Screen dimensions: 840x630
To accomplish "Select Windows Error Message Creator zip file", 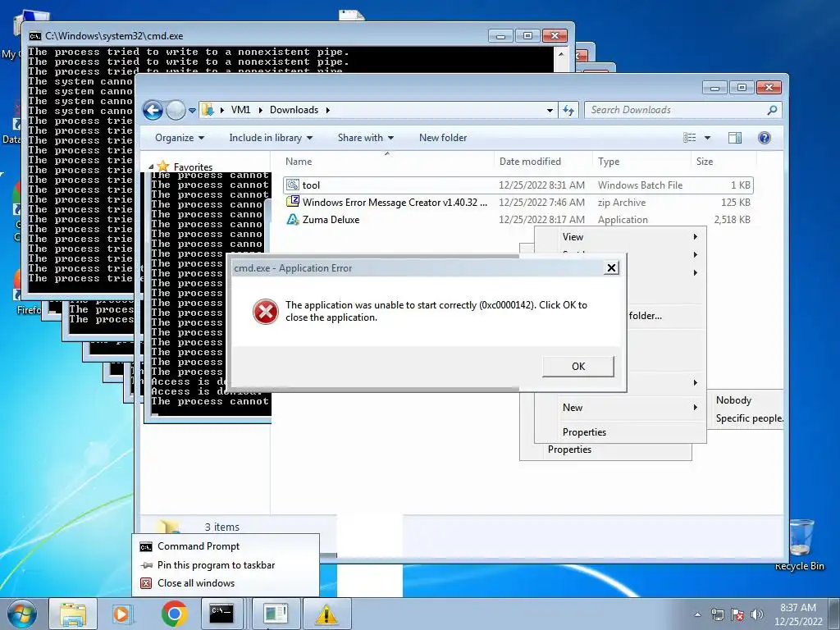I will (x=518, y=203).
